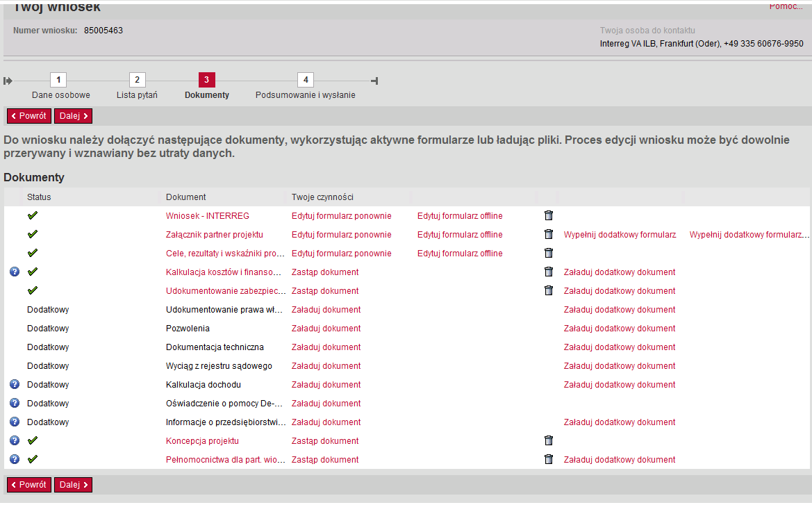
Task: Click the top Powrót button
Action: click(x=29, y=116)
